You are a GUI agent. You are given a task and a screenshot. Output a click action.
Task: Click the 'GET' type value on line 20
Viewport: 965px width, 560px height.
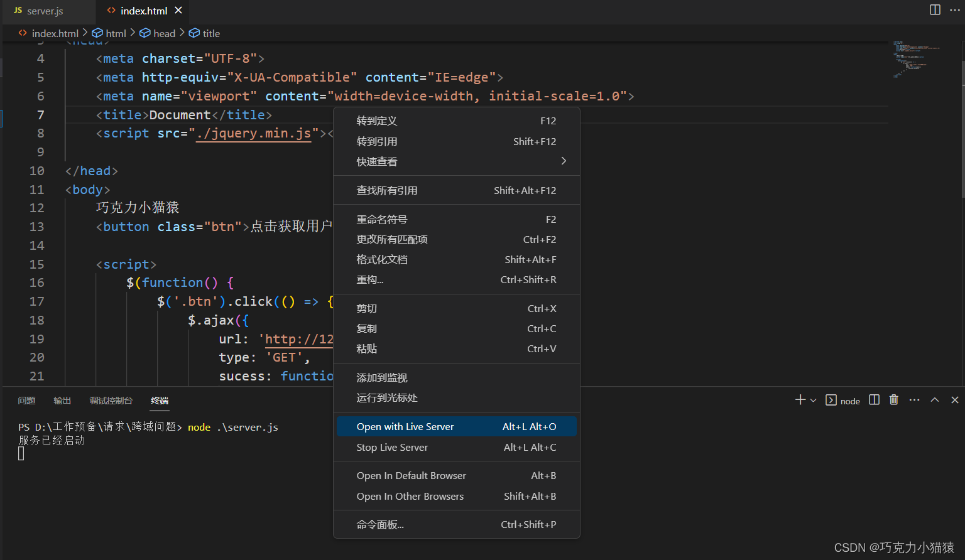pyautogui.click(x=284, y=357)
